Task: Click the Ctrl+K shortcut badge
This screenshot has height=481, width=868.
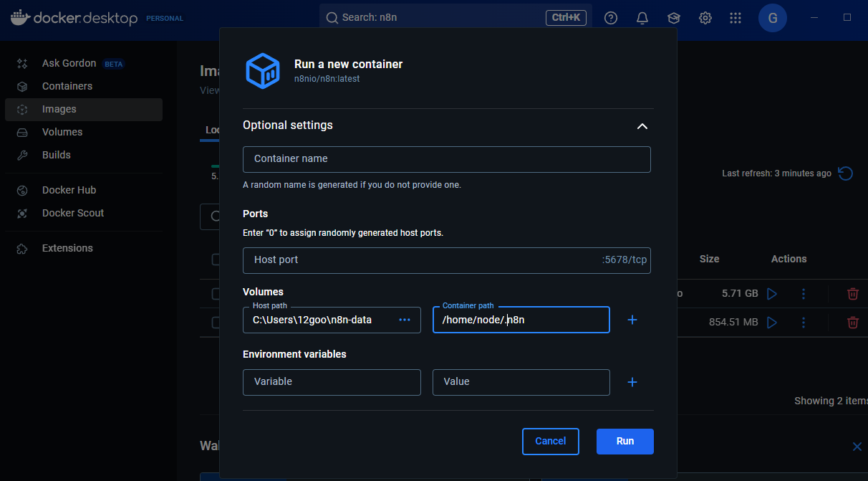Action: tap(566, 17)
